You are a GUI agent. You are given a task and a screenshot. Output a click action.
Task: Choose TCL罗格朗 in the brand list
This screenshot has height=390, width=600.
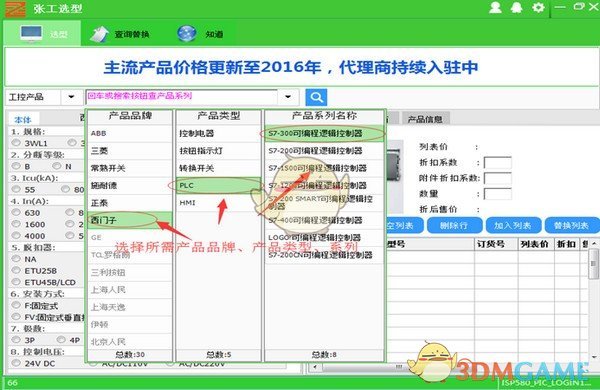point(130,255)
